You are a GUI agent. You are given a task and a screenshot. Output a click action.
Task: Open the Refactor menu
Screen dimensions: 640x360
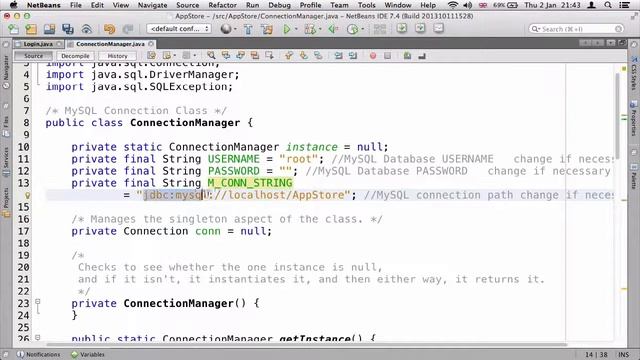click(222, 5)
